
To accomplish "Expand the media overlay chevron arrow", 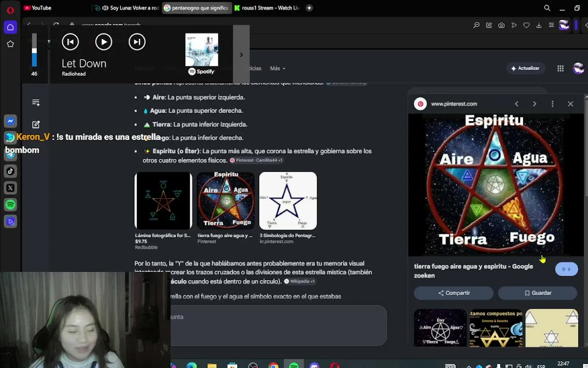I will click(241, 55).
